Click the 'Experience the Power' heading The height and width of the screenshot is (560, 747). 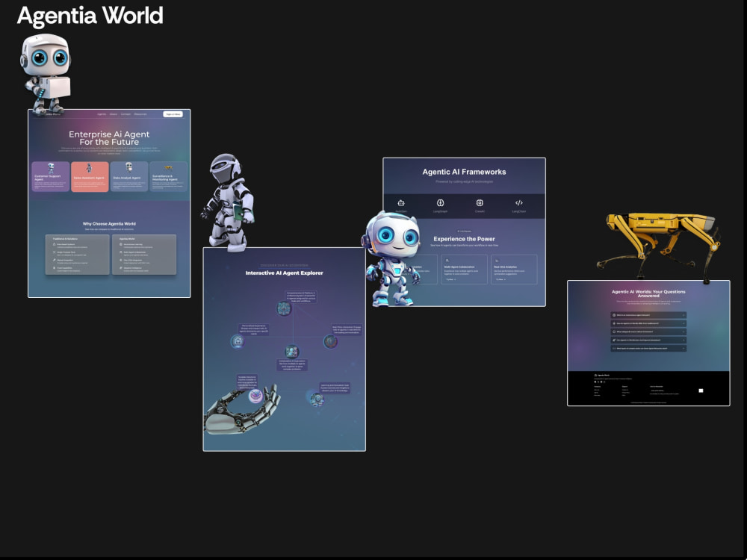click(464, 239)
